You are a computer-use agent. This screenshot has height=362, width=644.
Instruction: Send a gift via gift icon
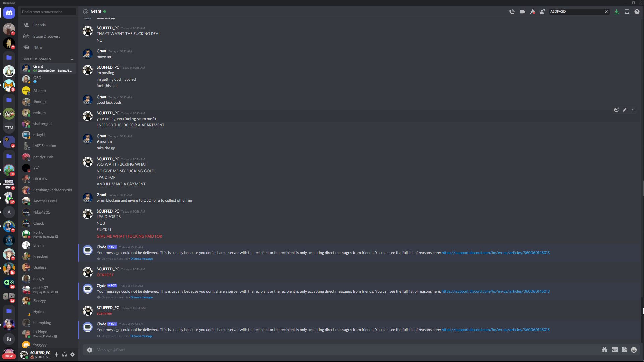pos(605,350)
